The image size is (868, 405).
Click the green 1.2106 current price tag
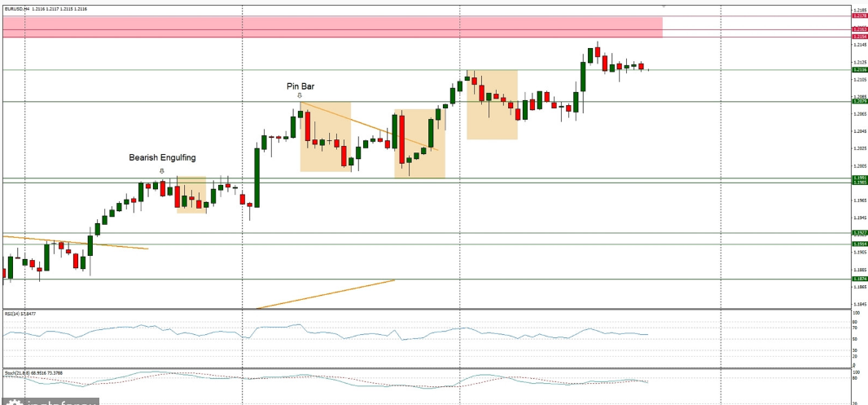[858, 70]
